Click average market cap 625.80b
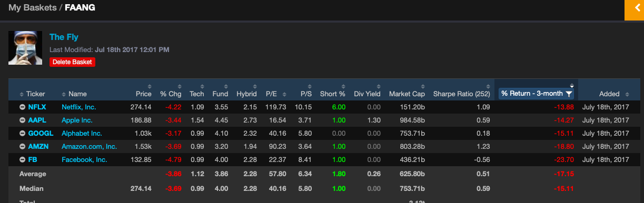644x203 pixels. click(412, 174)
